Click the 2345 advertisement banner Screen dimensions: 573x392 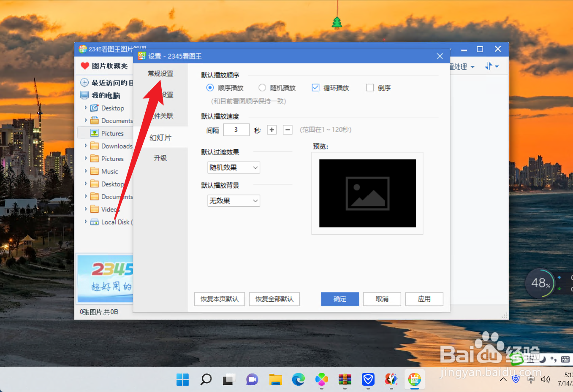105,278
